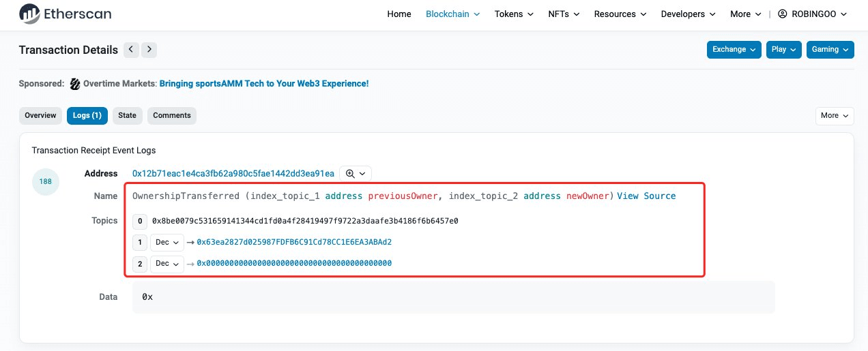Click the Data field showing 0x
This screenshot has height=351, width=868.
[453, 297]
